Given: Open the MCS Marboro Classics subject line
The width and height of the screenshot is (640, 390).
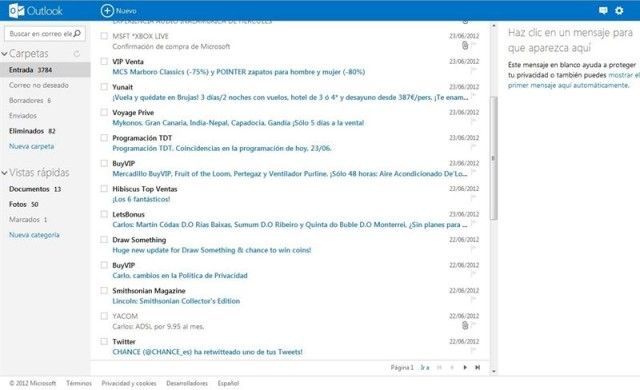Looking at the screenshot, I should click(x=239, y=72).
